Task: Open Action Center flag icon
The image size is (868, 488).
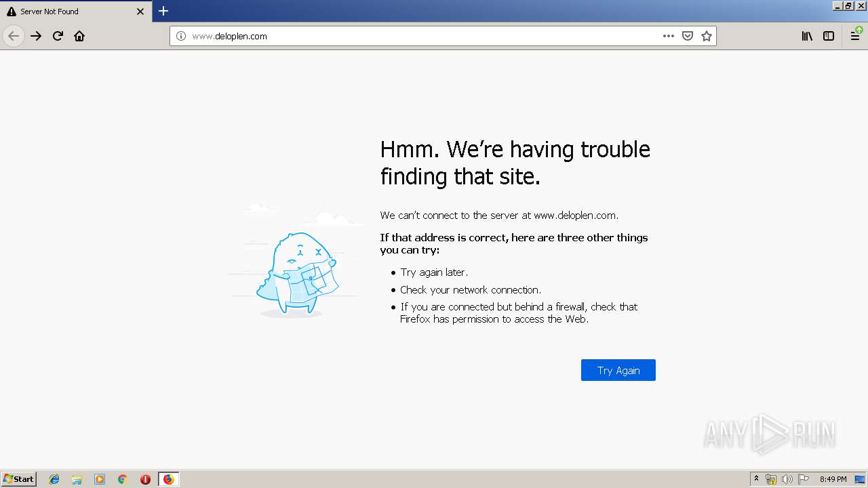Action: [x=804, y=479]
